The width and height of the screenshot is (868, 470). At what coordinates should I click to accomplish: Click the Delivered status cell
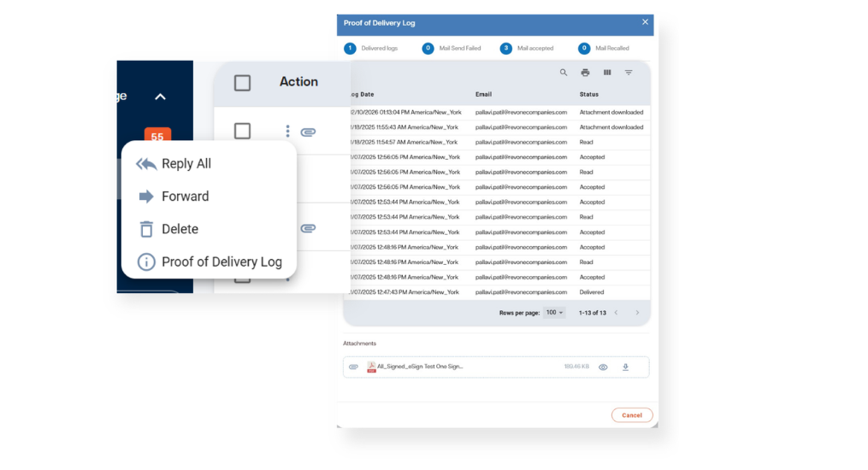coord(591,292)
